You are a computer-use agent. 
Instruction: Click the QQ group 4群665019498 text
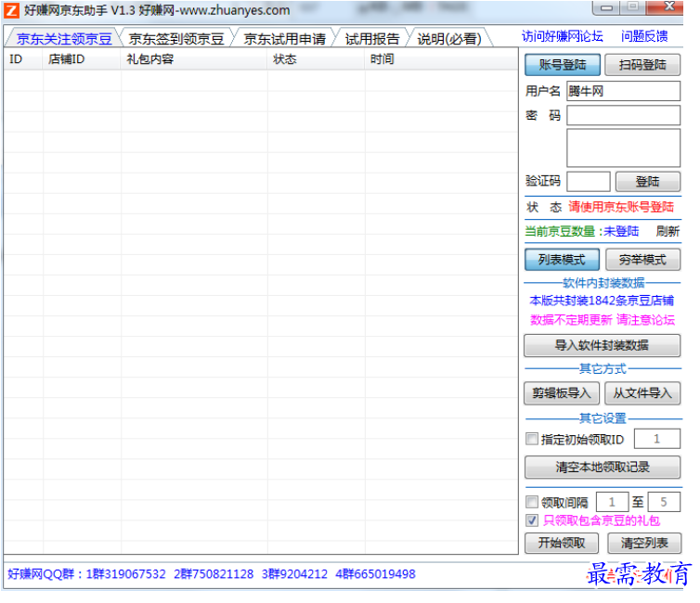pos(375,574)
